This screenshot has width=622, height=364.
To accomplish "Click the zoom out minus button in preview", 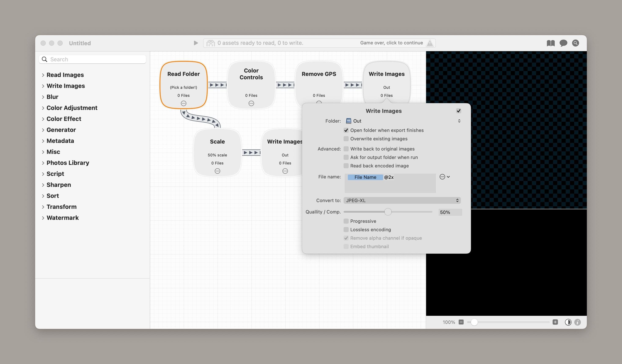I will (x=461, y=322).
